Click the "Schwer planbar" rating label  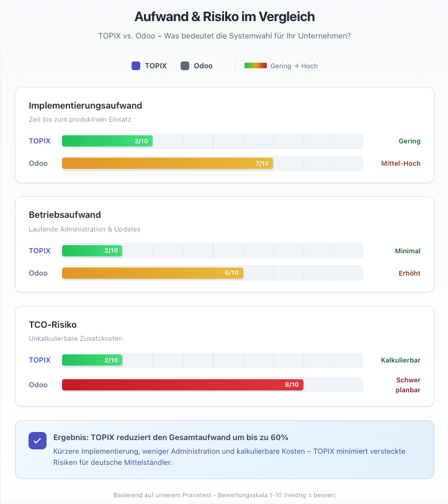click(408, 385)
